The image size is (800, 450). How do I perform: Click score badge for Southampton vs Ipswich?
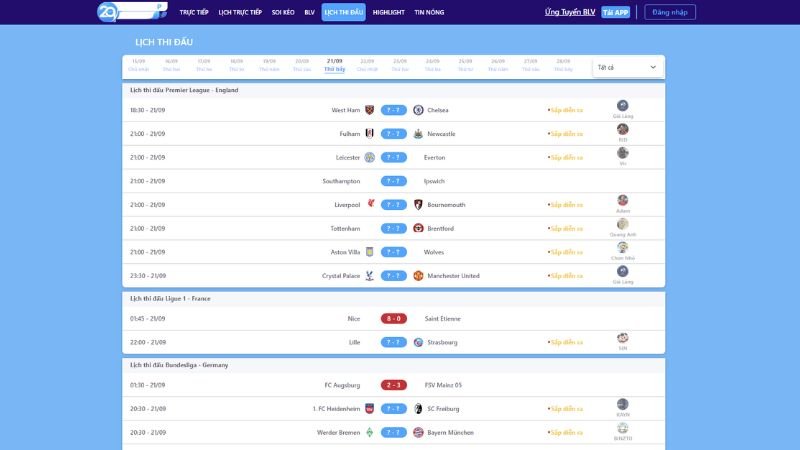(393, 181)
